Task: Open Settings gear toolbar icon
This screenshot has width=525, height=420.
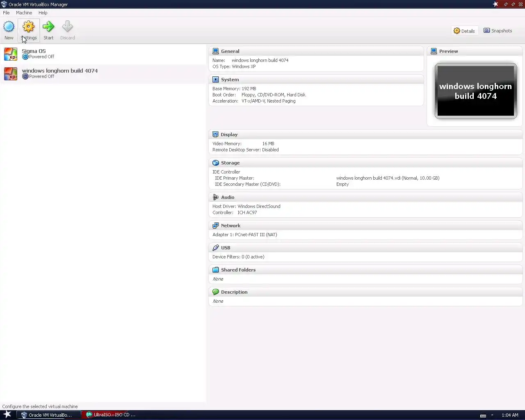Action: tap(28, 27)
